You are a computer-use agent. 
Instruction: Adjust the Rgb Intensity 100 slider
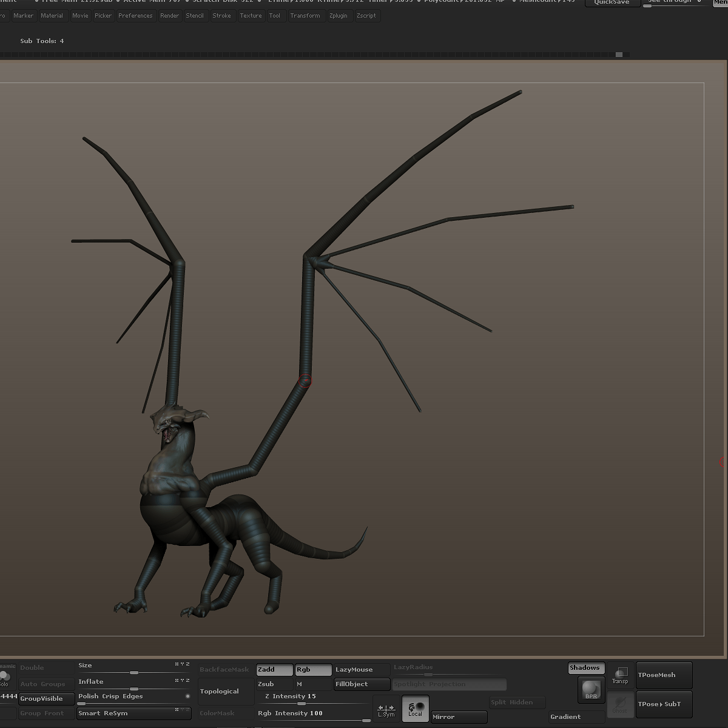(313, 716)
